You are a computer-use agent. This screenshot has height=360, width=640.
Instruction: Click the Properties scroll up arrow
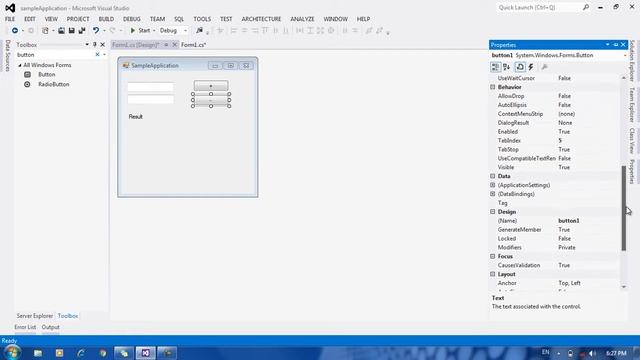coord(624,78)
